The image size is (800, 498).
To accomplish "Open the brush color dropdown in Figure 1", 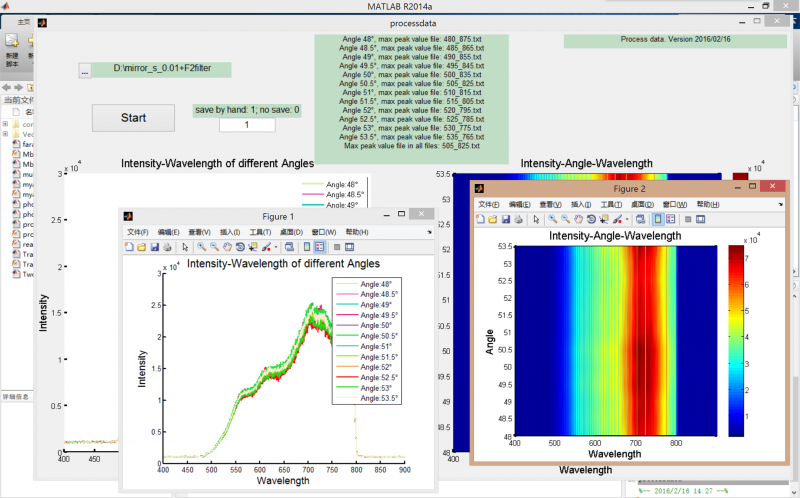I will (274, 246).
